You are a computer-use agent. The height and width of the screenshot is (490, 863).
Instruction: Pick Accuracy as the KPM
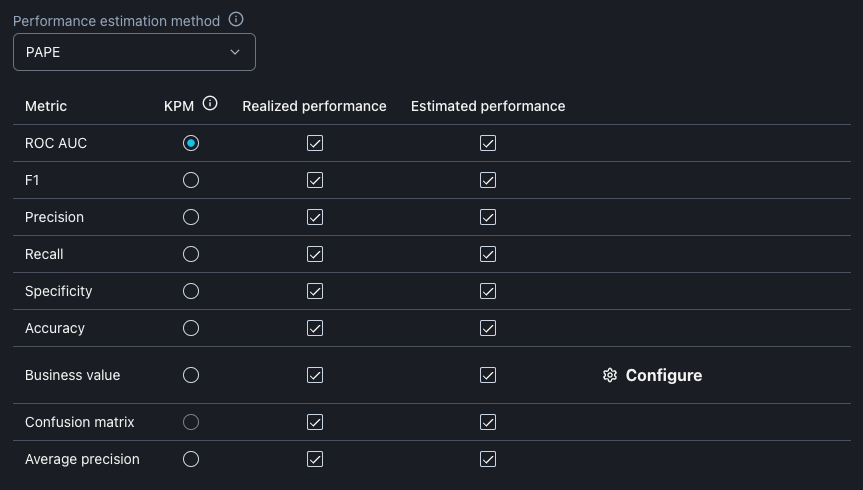(x=191, y=328)
